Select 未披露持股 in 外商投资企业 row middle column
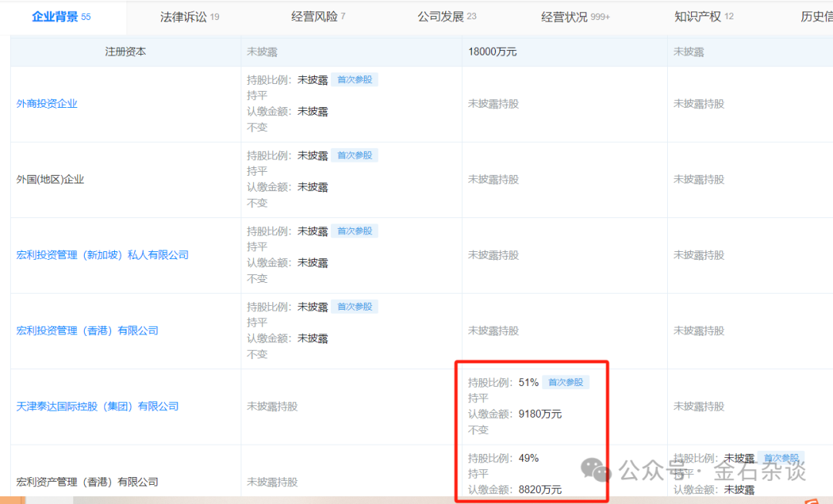 coord(493,104)
